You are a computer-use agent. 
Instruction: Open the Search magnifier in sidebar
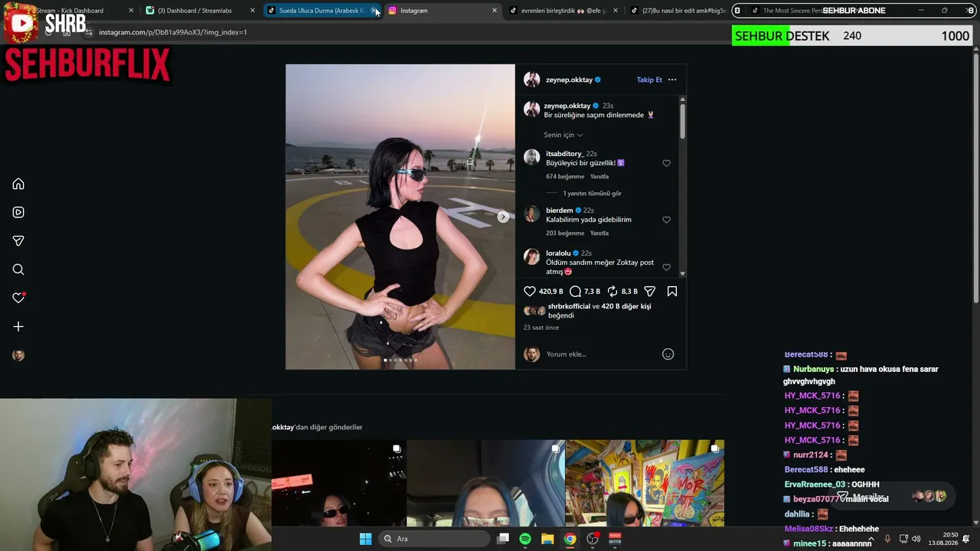pyautogui.click(x=18, y=269)
